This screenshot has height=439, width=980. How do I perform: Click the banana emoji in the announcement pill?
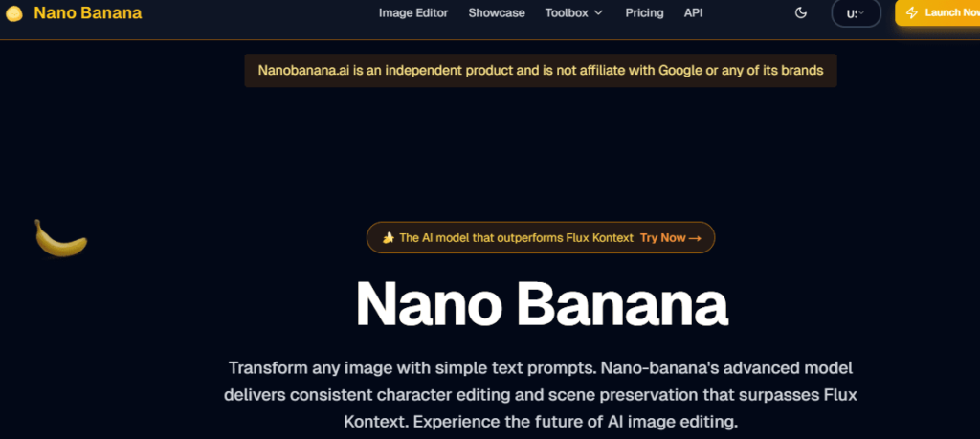pyautogui.click(x=389, y=238)
